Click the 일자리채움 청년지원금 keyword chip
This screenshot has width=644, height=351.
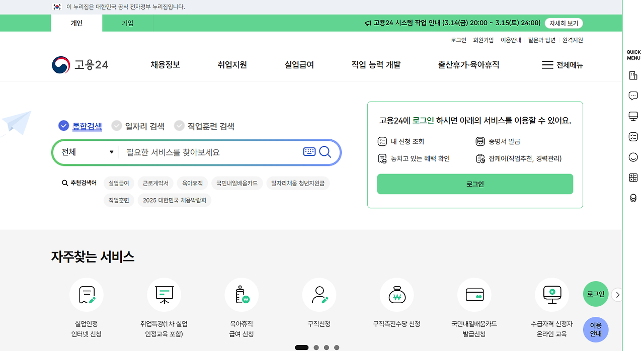(298, 183)
